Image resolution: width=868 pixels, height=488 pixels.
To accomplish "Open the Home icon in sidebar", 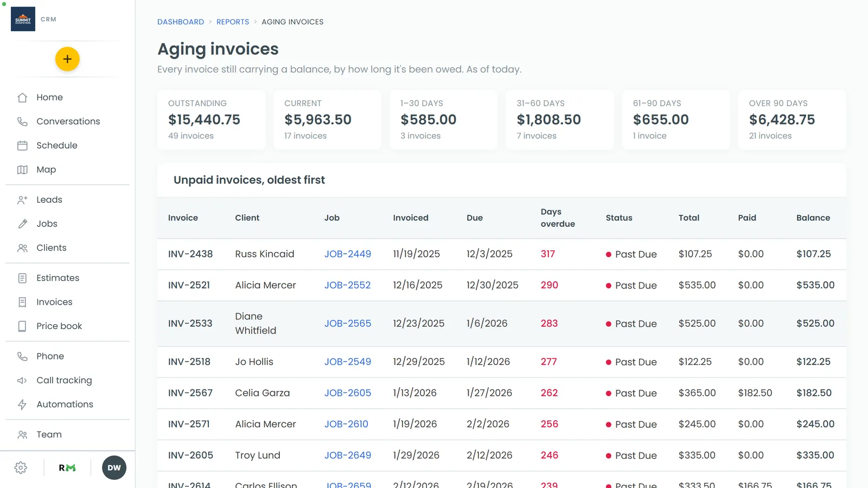I will pyautogui.click(x=22, y=98).
